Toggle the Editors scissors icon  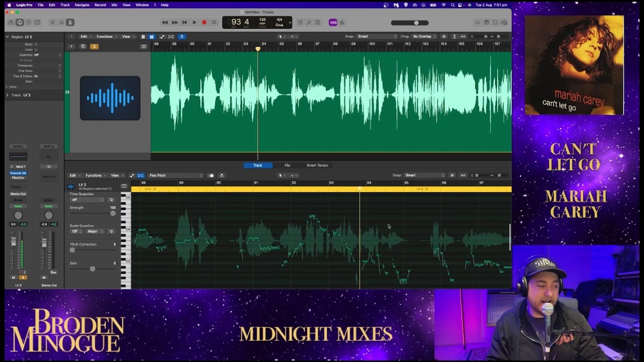70,22
